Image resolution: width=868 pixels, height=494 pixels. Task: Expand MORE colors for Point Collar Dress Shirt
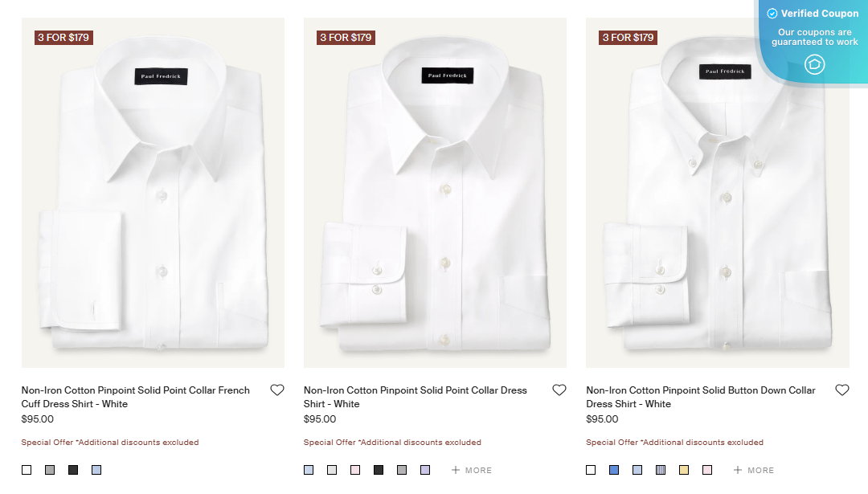click(x=471, y=470)
